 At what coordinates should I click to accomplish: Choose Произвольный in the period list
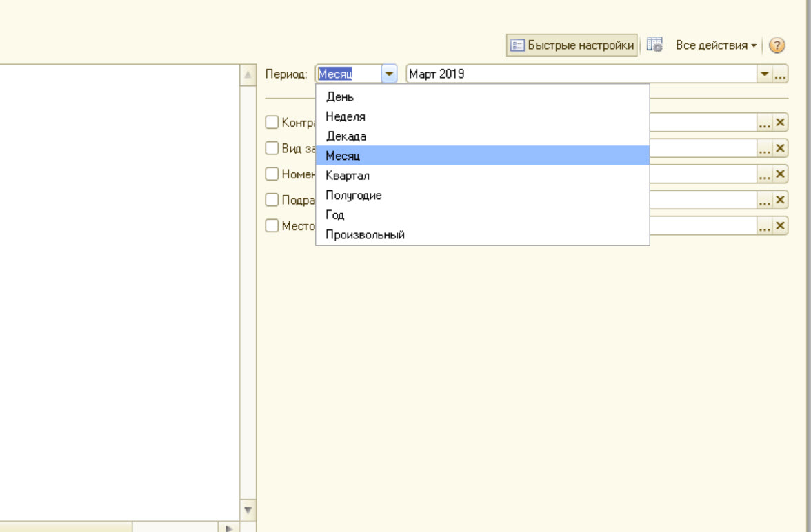(x=365, y=235)
